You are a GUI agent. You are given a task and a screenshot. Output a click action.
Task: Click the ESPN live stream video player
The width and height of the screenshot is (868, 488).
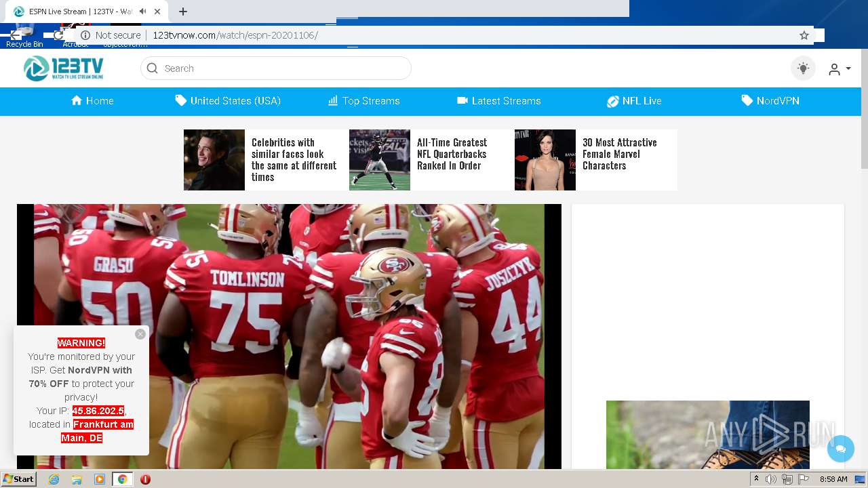tap(289, 337)
